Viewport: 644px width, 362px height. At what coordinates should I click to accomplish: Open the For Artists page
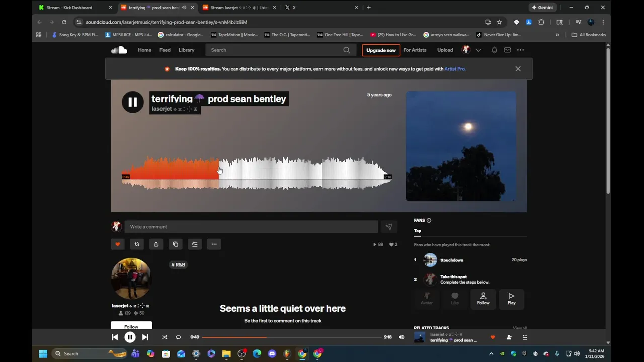(415, 50)
